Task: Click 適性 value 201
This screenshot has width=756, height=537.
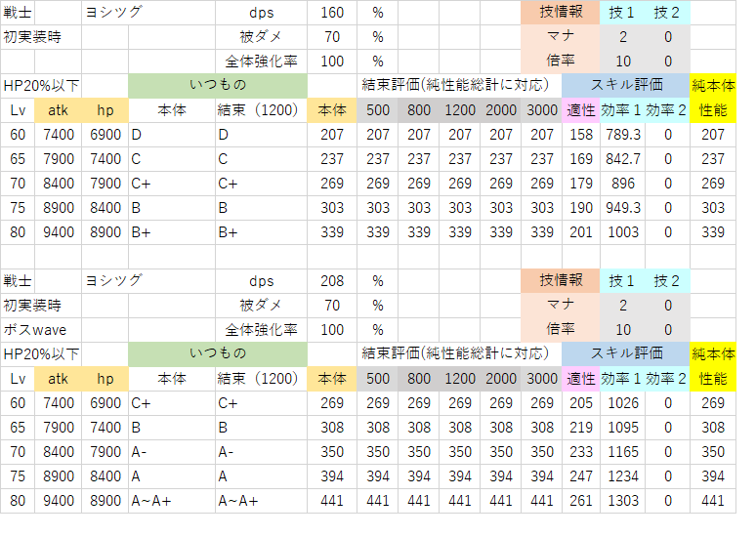Action: 581,232
